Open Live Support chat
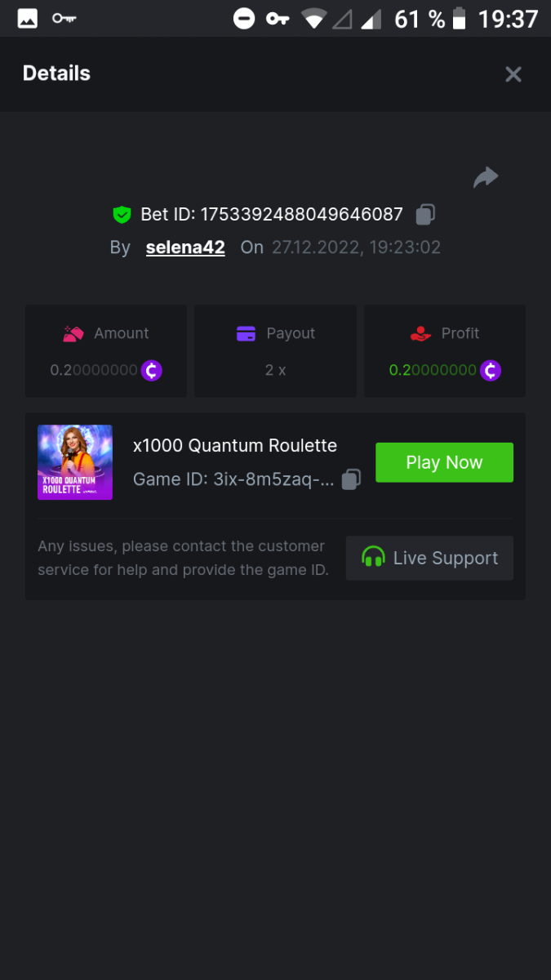Image resolution: width=551 pixels, height=980 pixels. coord(429,559)
